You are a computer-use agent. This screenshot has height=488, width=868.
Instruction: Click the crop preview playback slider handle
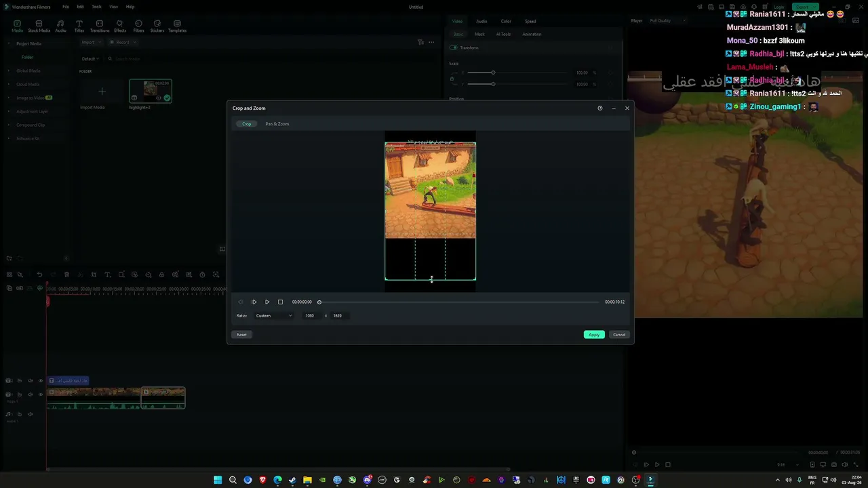pos(319,302)
